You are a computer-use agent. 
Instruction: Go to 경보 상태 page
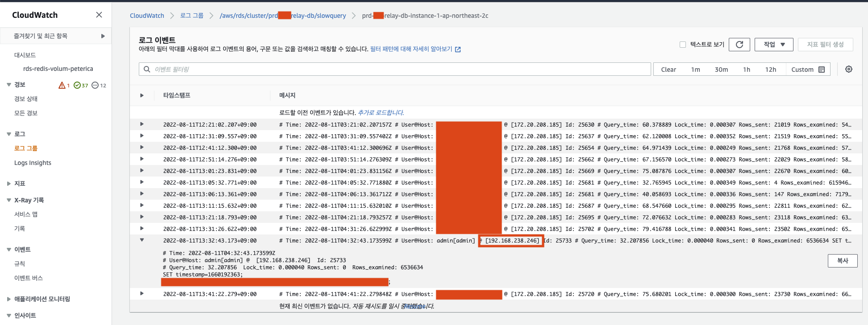tap(26, 99)
